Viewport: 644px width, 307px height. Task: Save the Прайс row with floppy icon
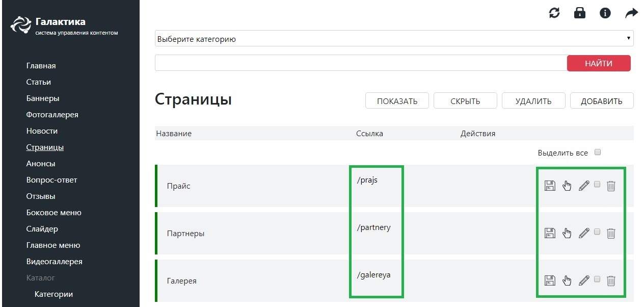[550, 186]
